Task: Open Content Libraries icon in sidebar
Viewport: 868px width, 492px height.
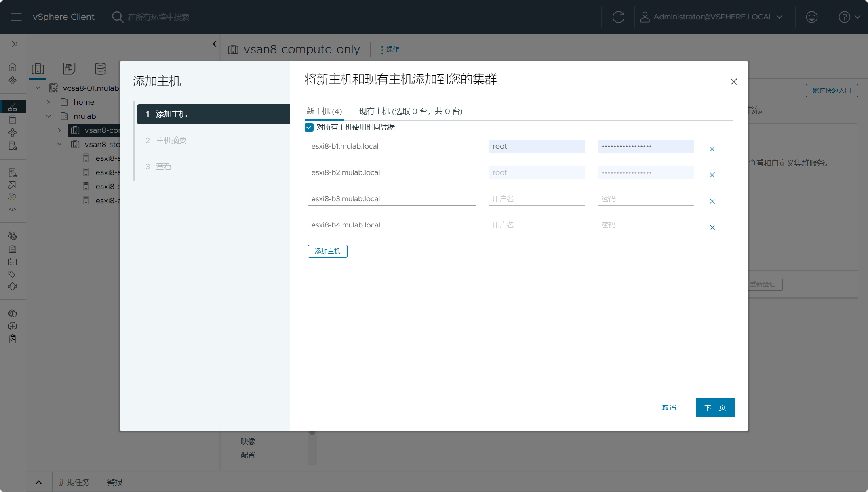Action: [13, 120]
